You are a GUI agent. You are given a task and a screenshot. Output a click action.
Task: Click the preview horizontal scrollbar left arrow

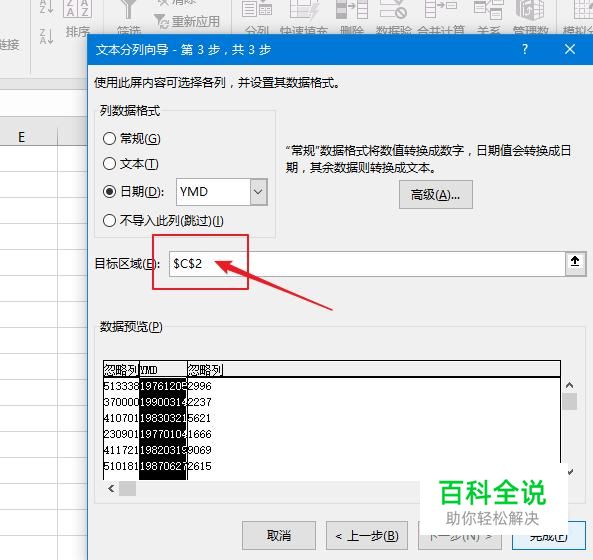(x=111, y=489)
